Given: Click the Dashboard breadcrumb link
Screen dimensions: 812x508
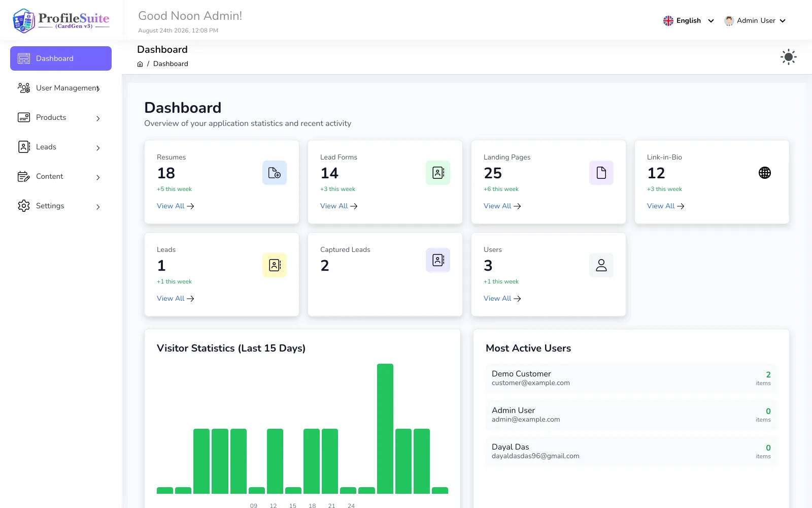Looking at the screenshot, I should [x=171, y=64].
